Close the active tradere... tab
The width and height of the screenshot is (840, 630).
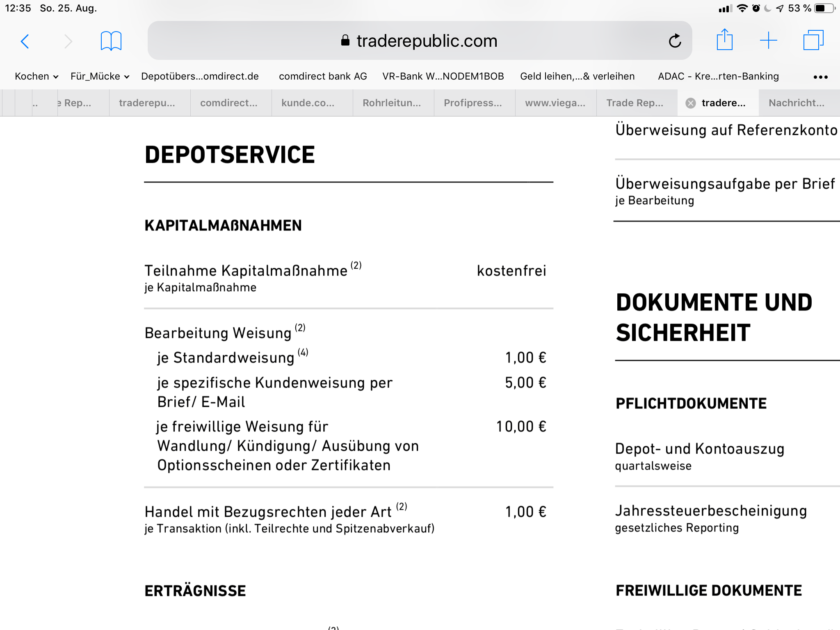click(x=691, y=103)
